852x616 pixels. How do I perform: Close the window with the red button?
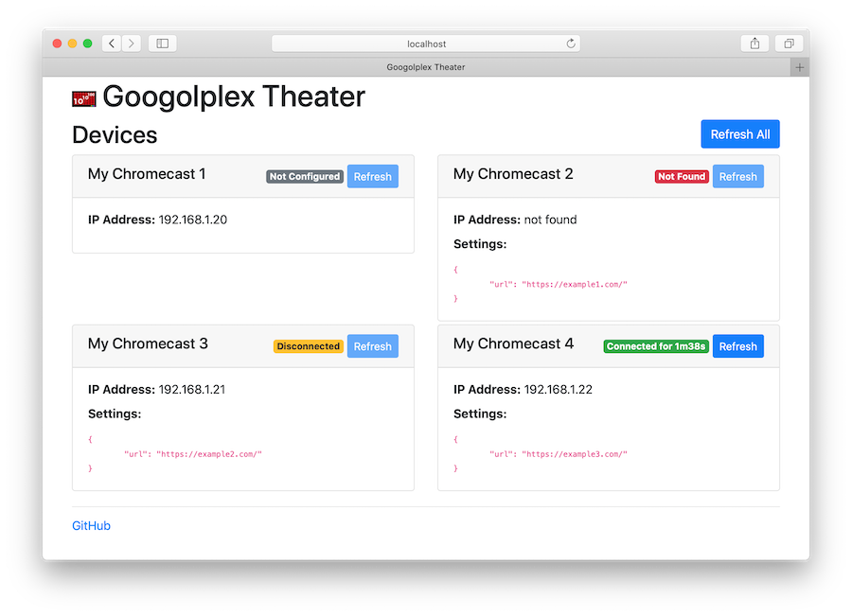[57, 44]
